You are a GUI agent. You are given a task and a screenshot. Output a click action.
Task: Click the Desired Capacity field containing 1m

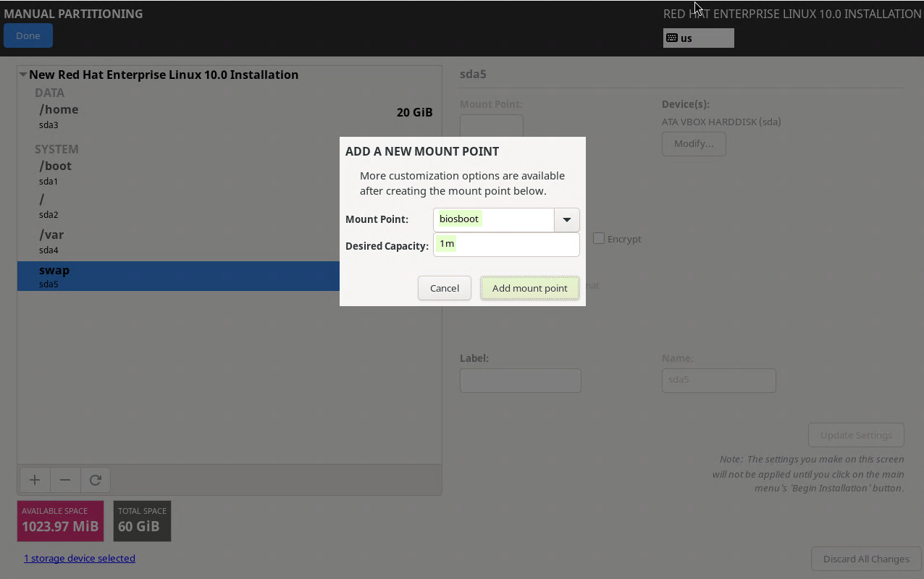pos(506,245)
